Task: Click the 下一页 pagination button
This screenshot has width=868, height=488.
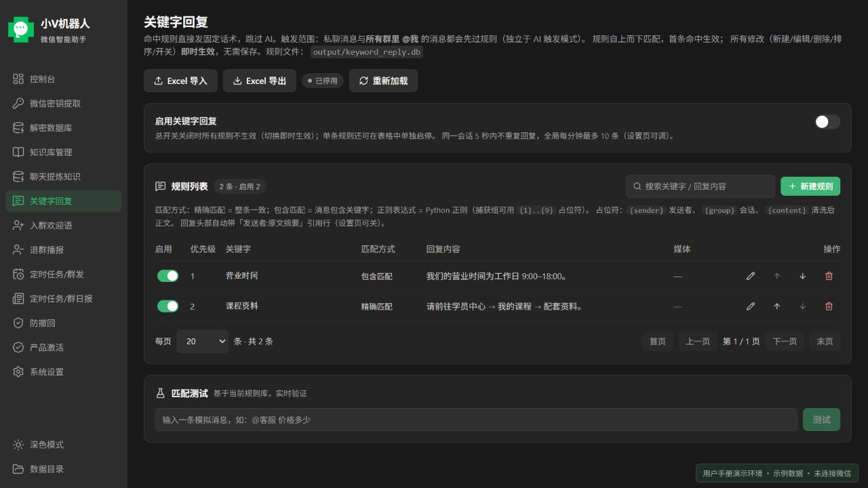Action: click(x=785, y=341)
